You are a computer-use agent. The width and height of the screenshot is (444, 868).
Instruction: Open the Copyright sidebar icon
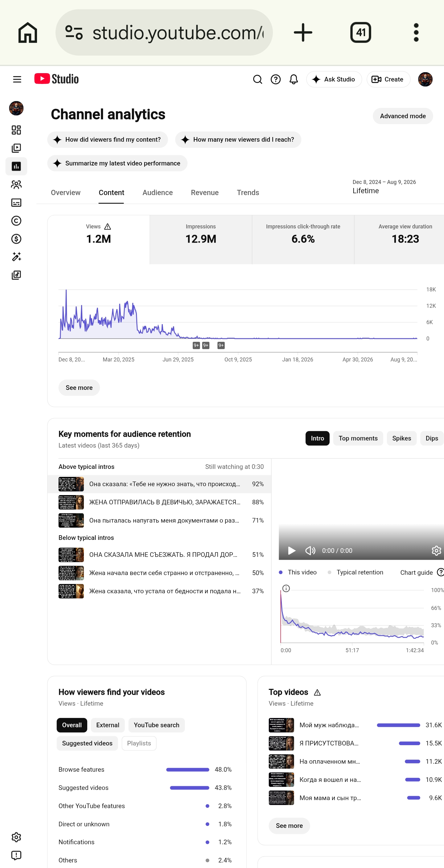coord(16,221)
